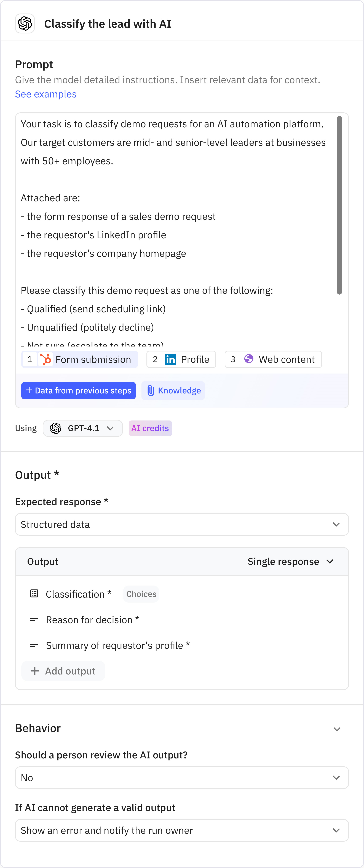Screen dimensions: 364x868
Task: Open the person review dropdown set to No
Action: [x=182, y=778]
